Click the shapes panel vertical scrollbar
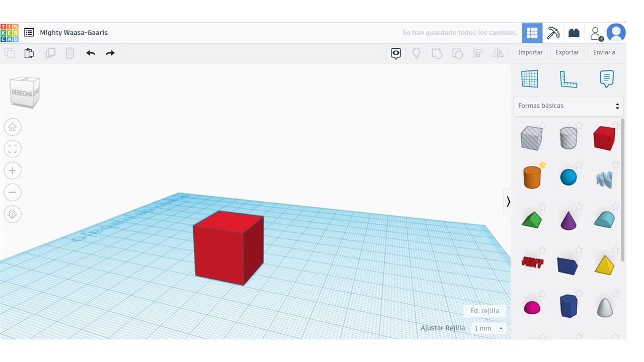This screenshot has height=362, width=644. (623, 190)
